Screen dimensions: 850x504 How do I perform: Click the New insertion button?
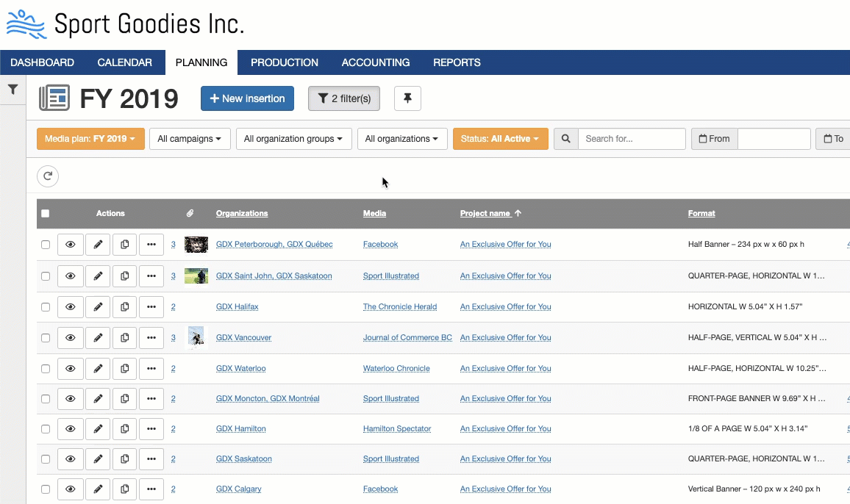(247, 98)
